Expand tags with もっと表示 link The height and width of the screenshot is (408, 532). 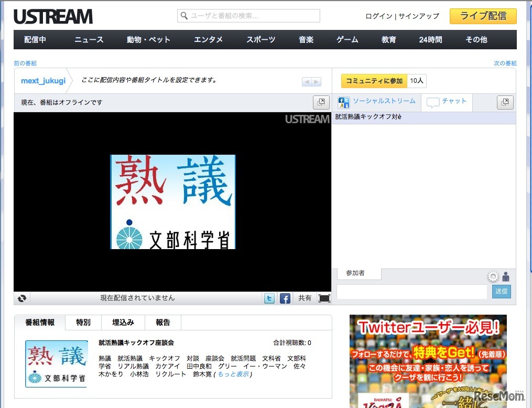pos(234,374)
